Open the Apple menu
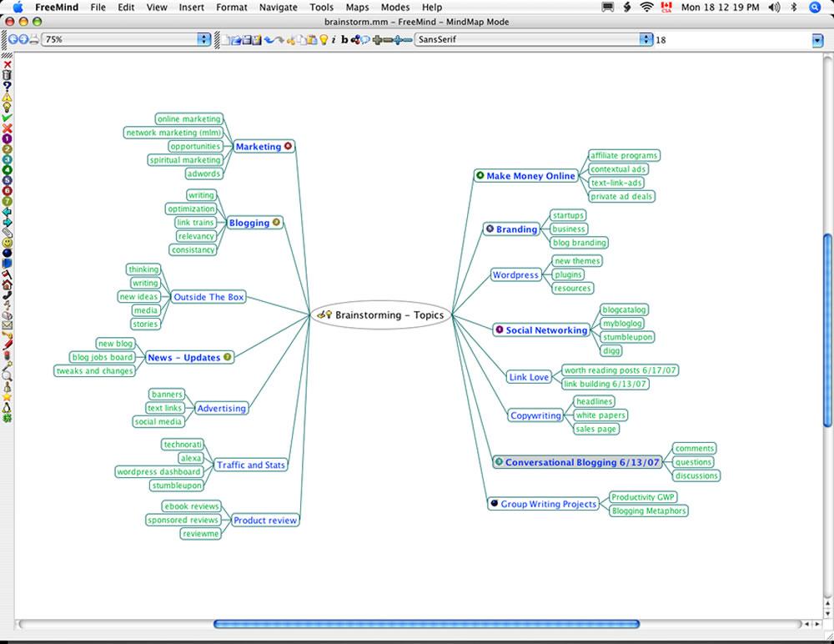The height and width of the screenshot is (644, 834). tap(18, 7)
